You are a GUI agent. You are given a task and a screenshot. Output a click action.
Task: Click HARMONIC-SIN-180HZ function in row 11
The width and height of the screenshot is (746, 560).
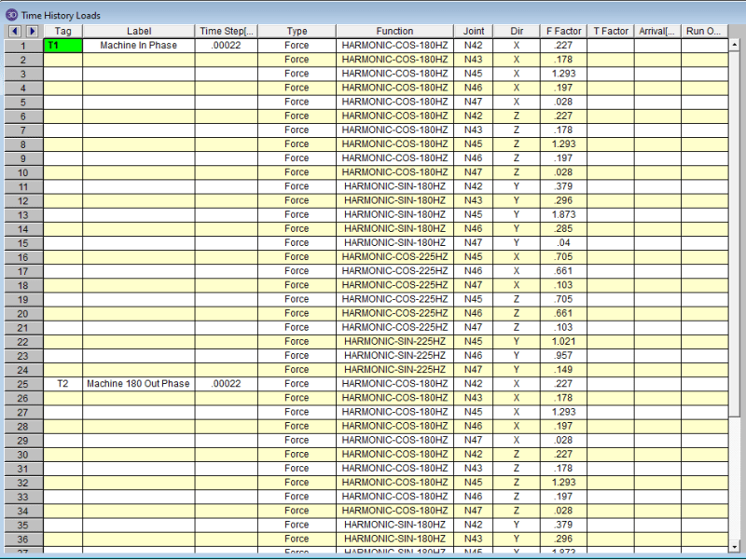394,186
